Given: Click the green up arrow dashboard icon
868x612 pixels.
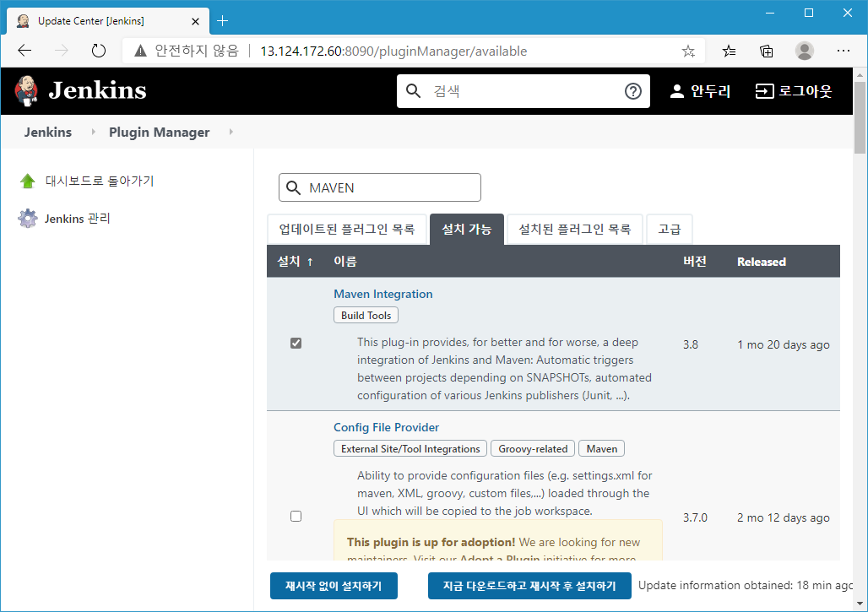Looking at the screenshot, I should coord(28,181).
